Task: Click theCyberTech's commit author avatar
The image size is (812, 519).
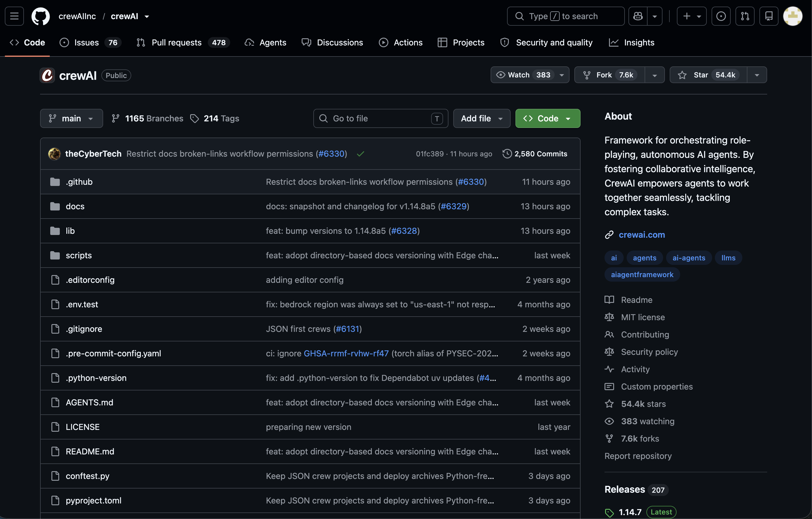Action: (54, 154)
